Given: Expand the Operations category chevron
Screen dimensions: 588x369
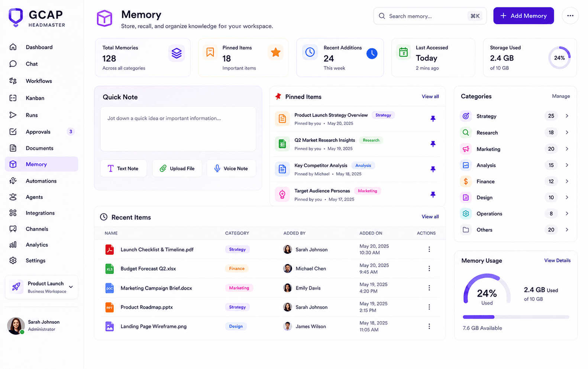Looking at the screenshot, I should point(567,213).
